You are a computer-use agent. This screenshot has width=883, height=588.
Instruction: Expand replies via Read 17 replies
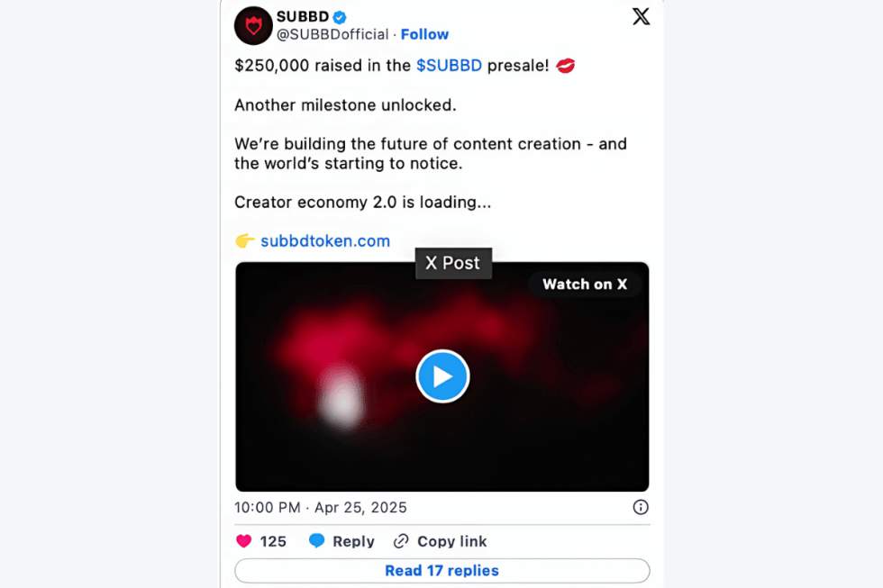441,570
